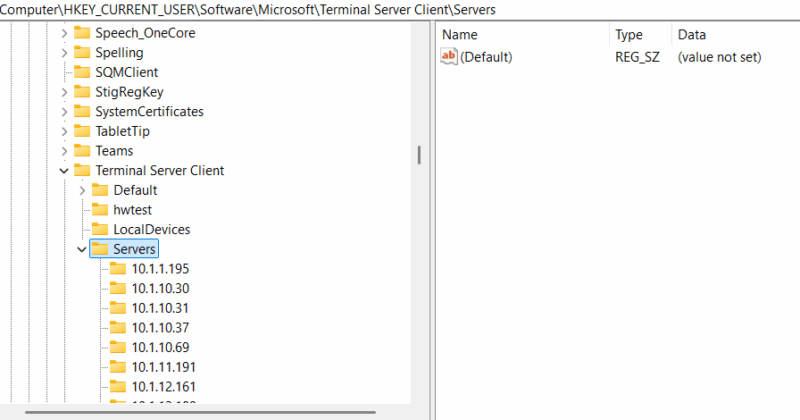Screen dimensions: 800x420
Task: Click the (Default) string value icon
Action: pos(449,57)
